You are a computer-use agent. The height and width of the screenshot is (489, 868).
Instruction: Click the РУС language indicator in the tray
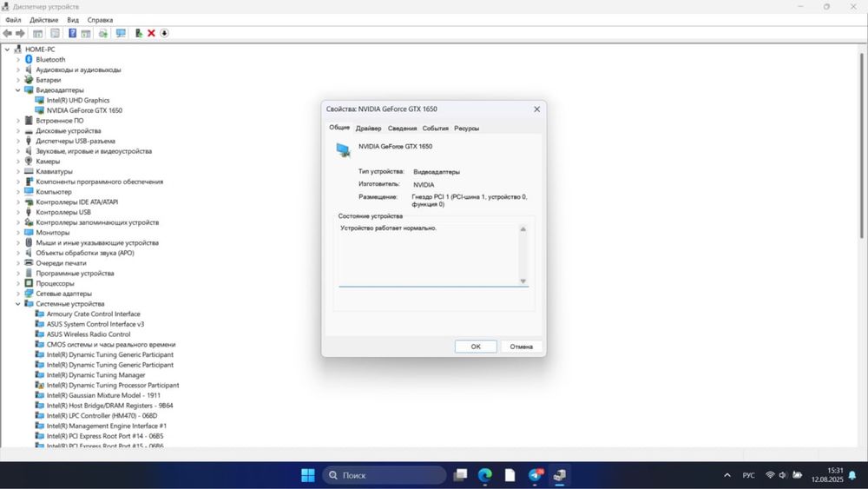pyautogui.click(x=748, y=475)
